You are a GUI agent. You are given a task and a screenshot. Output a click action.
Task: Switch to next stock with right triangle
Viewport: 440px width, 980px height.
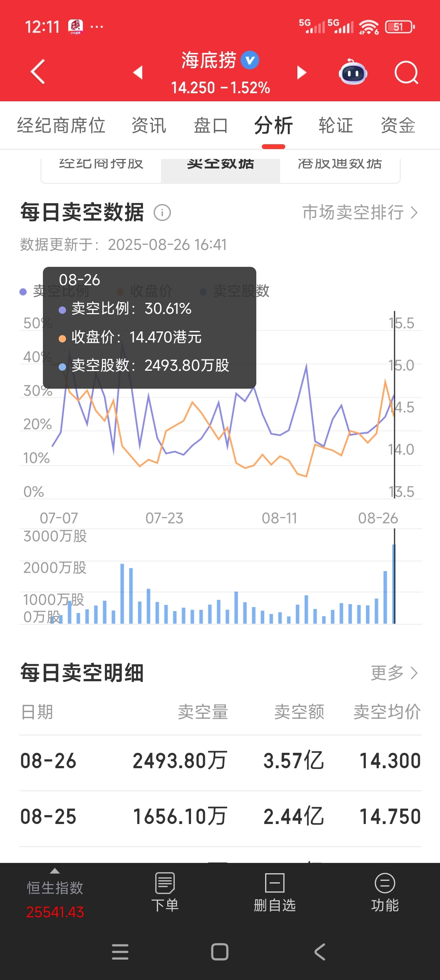(x=302, y=72)
